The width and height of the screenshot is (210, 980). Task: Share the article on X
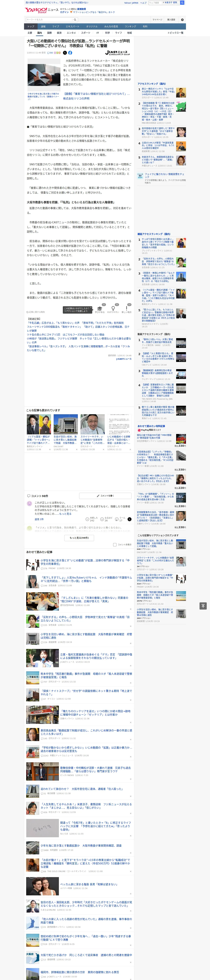[x=65, y=53]
